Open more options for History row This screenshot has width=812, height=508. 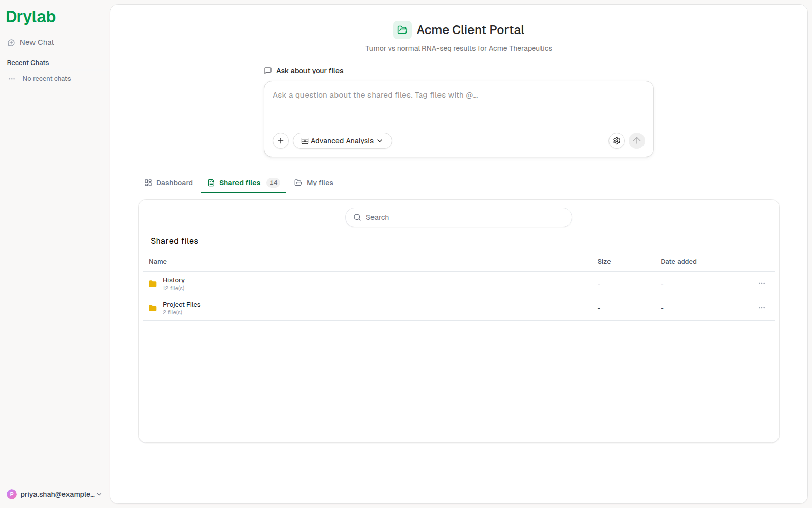click(762, 283)
